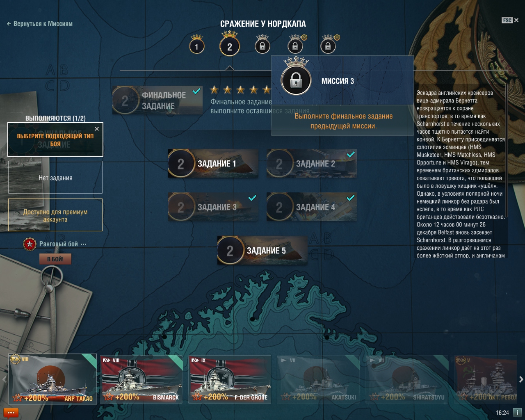Screen dimensions: 525x420
Task: Click Задание 4 completed checkmark
Action: pyautogui.click(x=351, y=198)
